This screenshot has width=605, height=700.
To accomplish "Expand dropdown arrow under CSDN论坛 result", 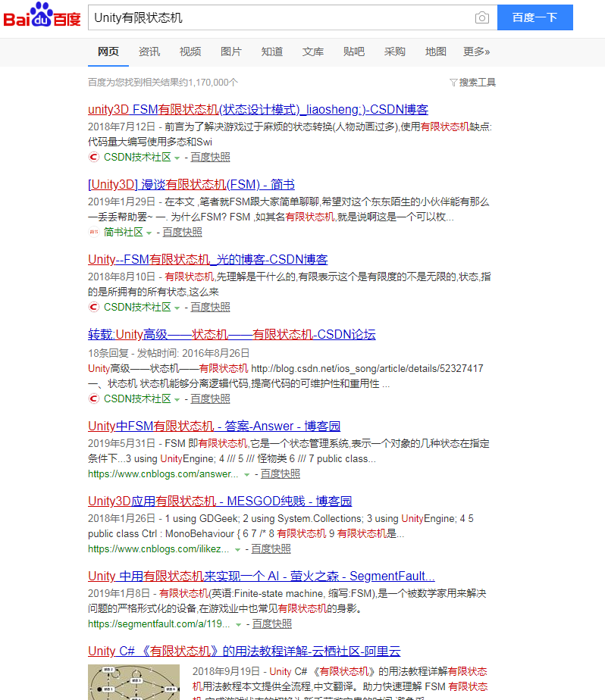I will [177, 399].
